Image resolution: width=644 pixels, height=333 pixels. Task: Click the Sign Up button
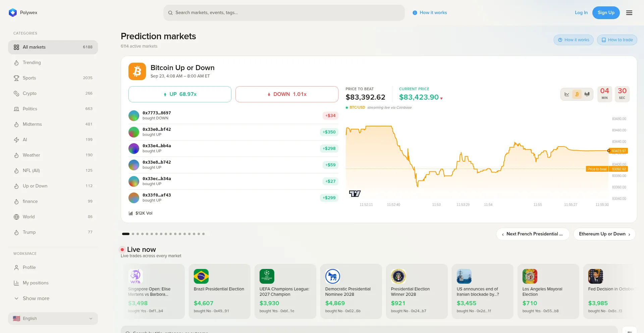606,13
